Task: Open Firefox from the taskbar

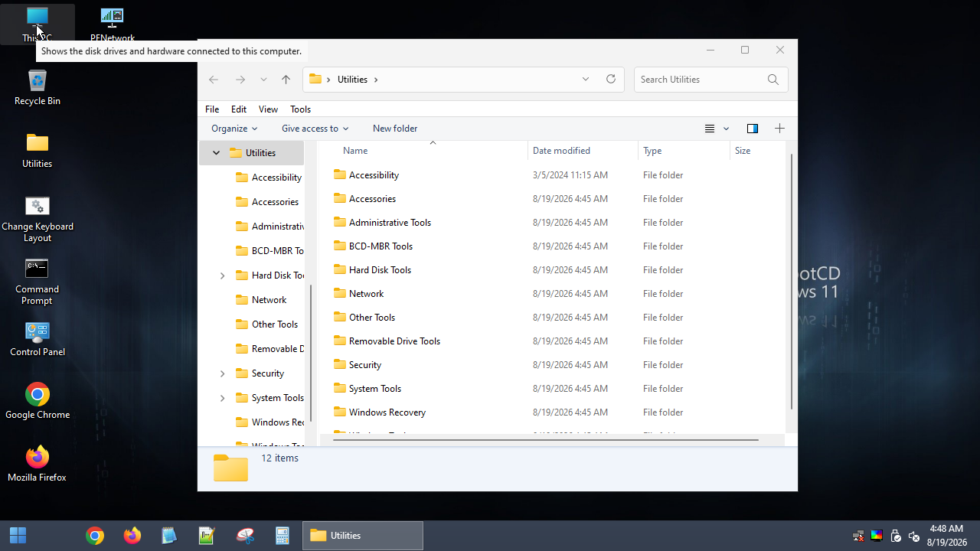Action: pos(132,536)
